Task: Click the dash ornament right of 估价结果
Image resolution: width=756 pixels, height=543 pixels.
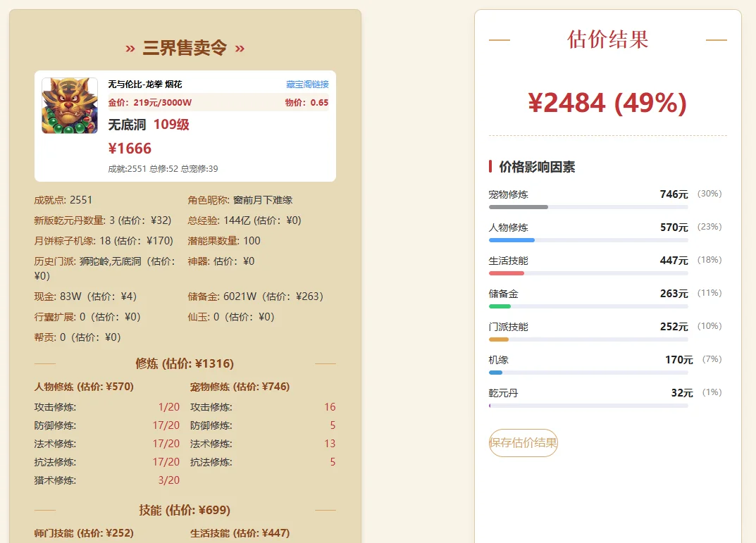Action: tap(717, 40)
